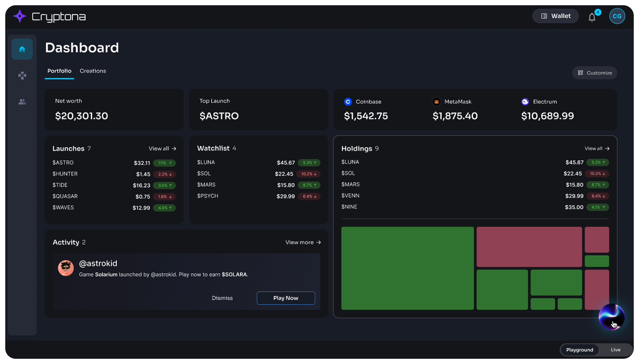
Task: Expand the Holdings list via View all
Action: click(x=597, y=148)
